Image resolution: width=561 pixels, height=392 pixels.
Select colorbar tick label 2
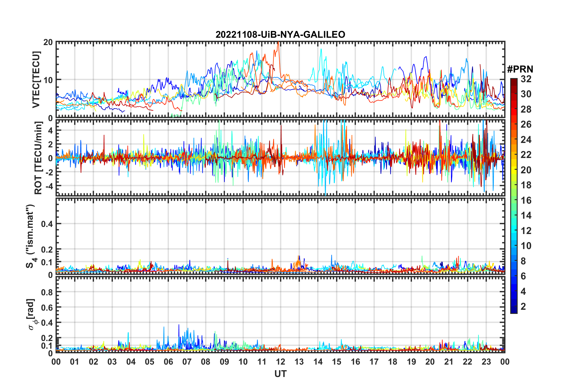pyautogui.click(x=523, y=307)
